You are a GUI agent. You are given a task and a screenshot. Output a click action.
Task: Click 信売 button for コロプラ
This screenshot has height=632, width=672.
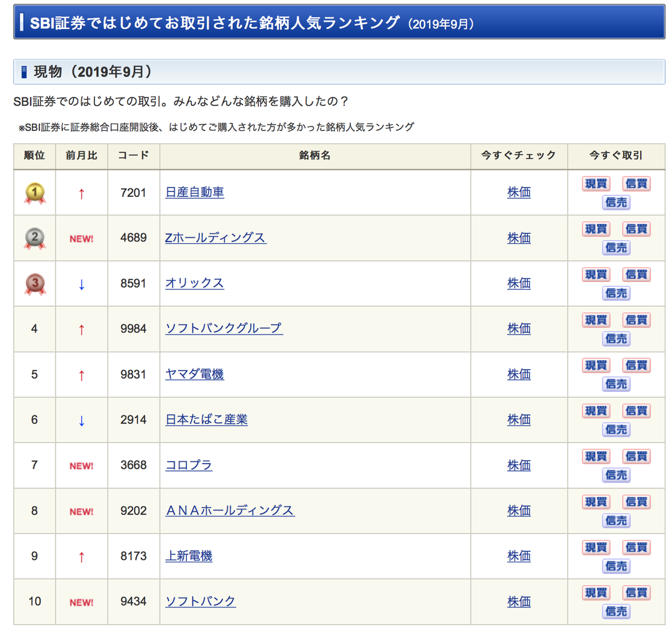[x=616, y=475]
